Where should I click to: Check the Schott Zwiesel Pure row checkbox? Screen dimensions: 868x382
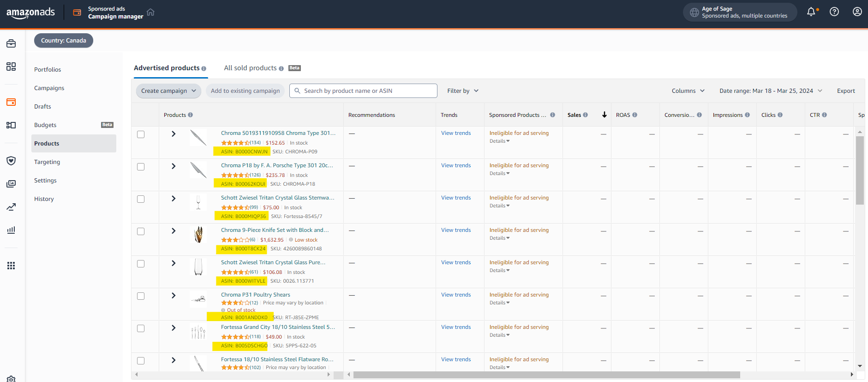(x=141, y=264)
